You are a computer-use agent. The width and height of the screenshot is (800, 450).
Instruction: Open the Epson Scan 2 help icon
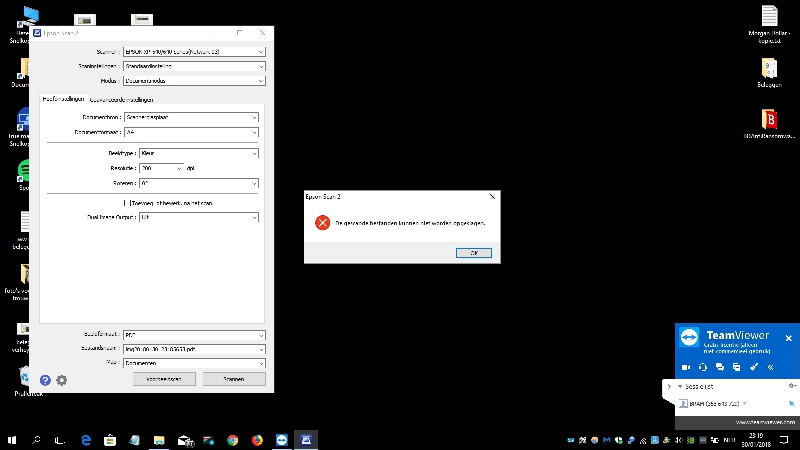point(45,380)
